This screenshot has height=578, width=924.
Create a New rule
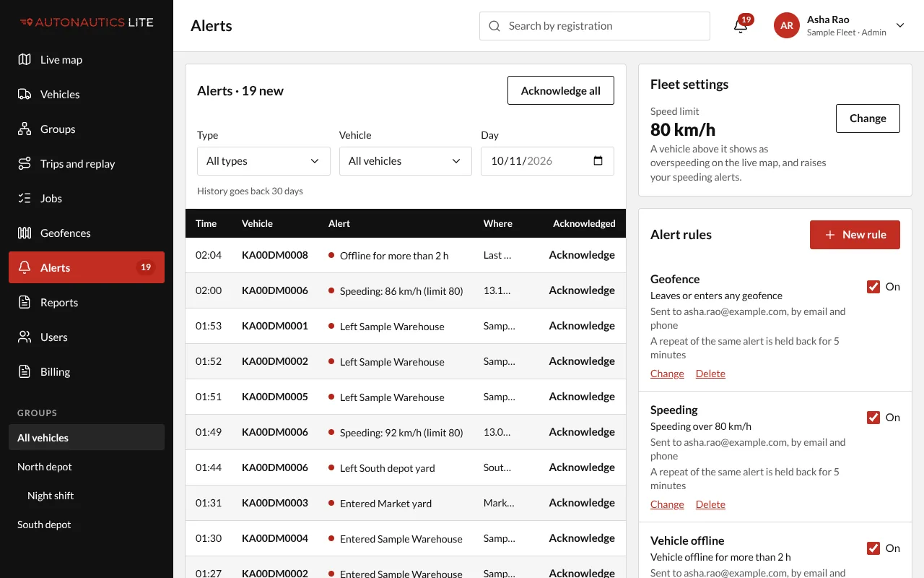[x=855, y=235]
